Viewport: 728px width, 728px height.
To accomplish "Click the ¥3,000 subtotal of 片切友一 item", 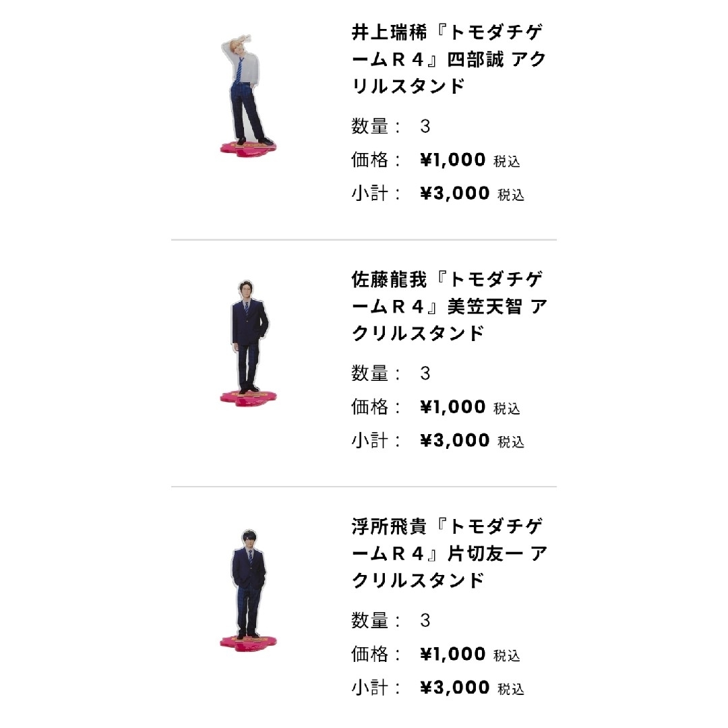I will click(x=455, y=687).
